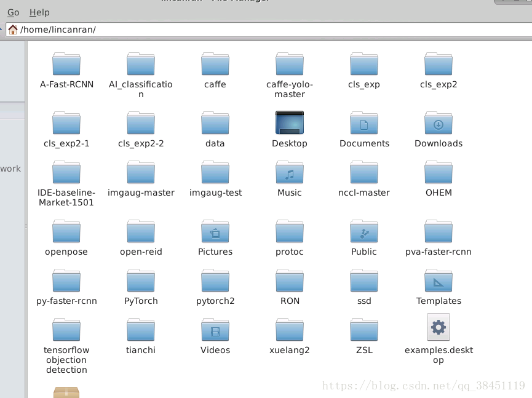The width and height of the screenshot is (532, 398).
Task: Click the 'Templates' folder name label
Action: pyautogui.click(x=439, y=301)
